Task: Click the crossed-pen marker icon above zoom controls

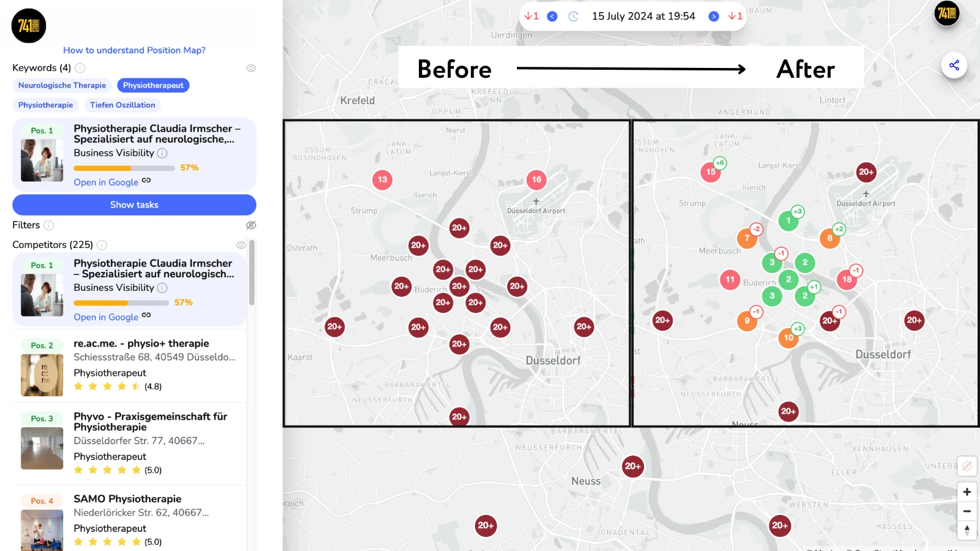Action: (x=967, y=466)
